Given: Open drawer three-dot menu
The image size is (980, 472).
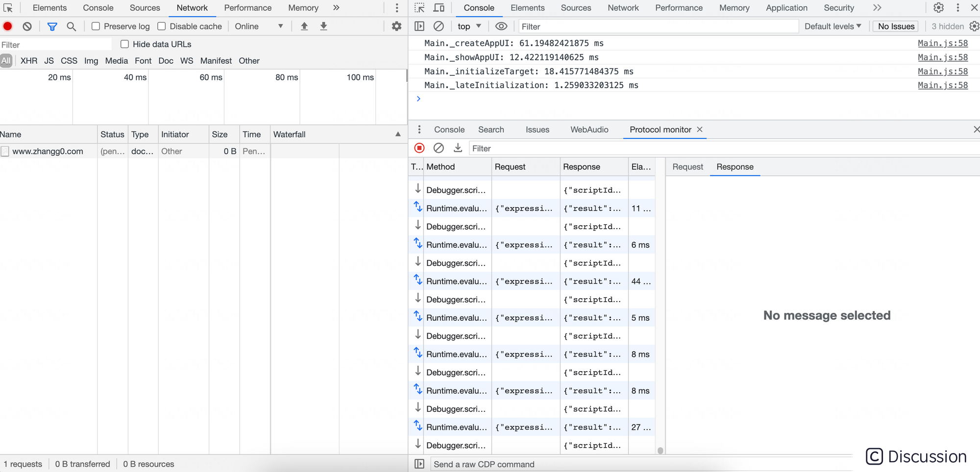Looking at the screenshot, I should (x=419, y=129).
